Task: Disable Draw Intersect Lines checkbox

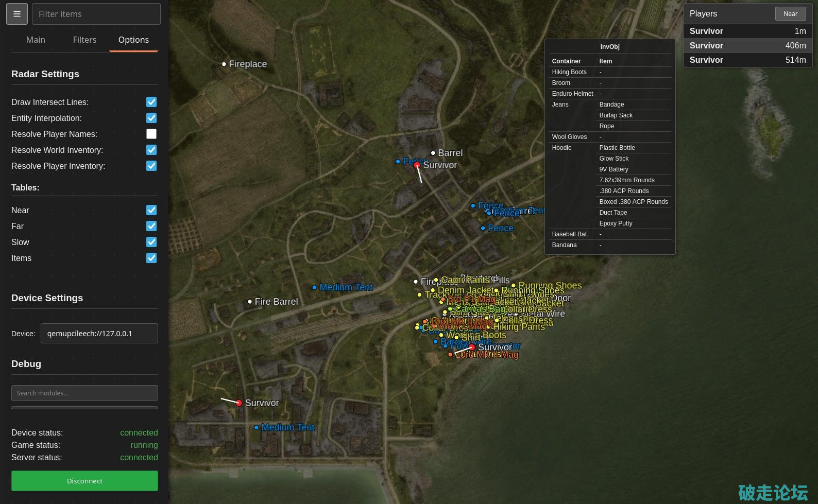Action: point(151,102)
